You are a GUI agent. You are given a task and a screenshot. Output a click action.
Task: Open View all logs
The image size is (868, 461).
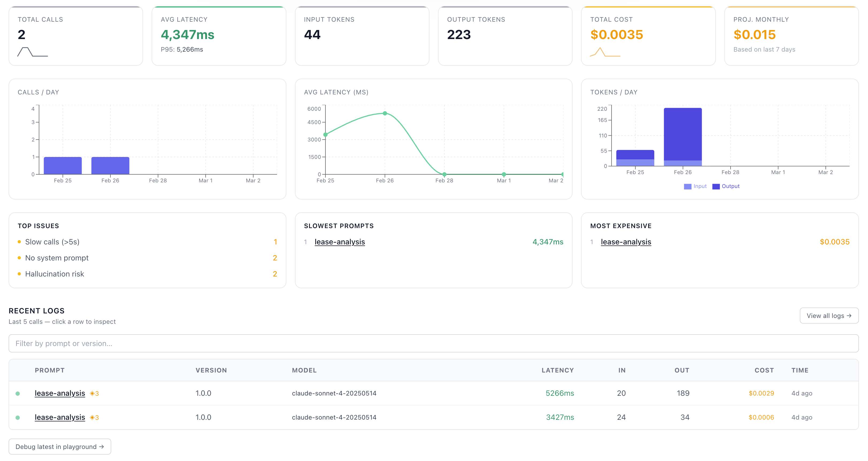point(829,316)
